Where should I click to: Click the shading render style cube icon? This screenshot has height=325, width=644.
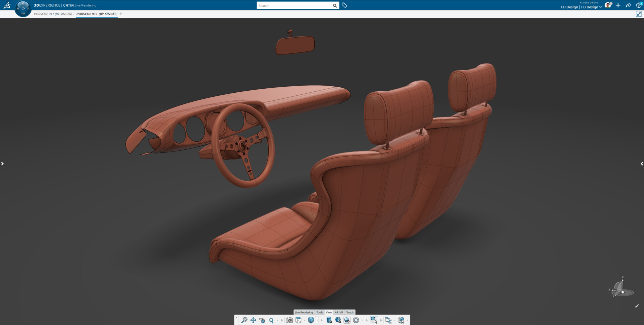pyautogui.click(x=312, y=320)
